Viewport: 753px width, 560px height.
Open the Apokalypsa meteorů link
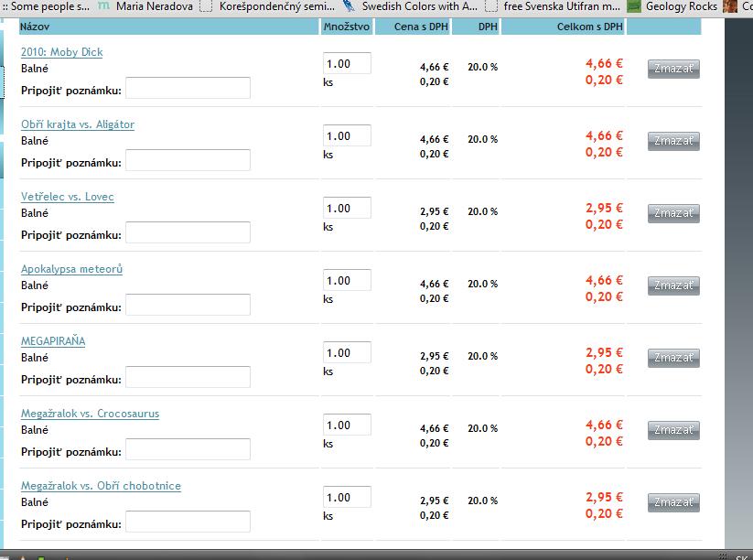pos(71,269)
